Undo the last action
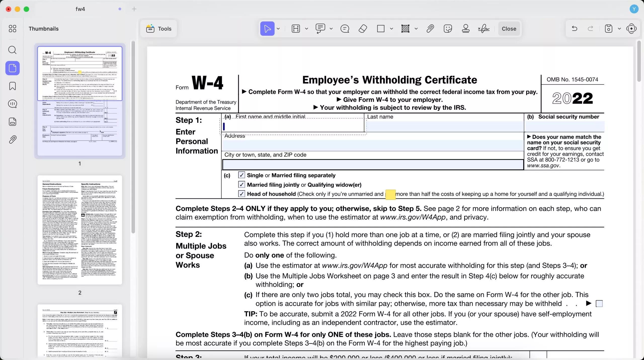Screen dimensions: 644x360 tap(574, 29)
